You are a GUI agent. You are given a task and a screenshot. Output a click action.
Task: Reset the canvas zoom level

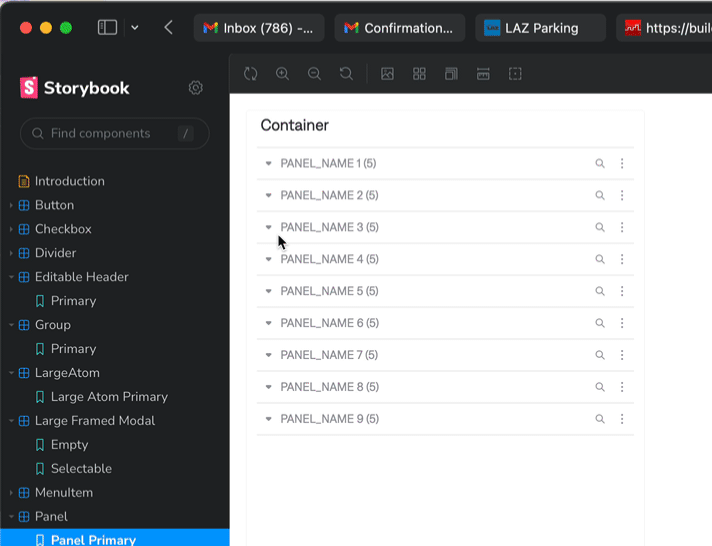[x=346, y=74]
